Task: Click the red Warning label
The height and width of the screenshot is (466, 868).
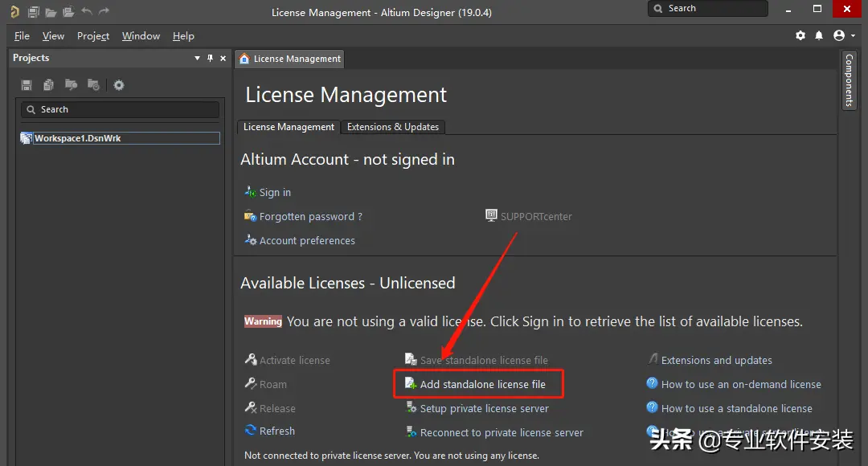Action: coord(263,321)
